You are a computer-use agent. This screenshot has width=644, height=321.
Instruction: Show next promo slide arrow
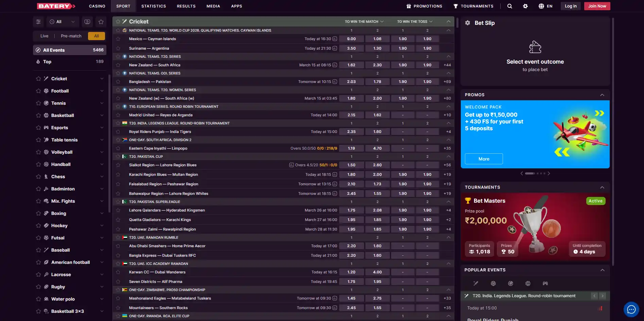549,173
